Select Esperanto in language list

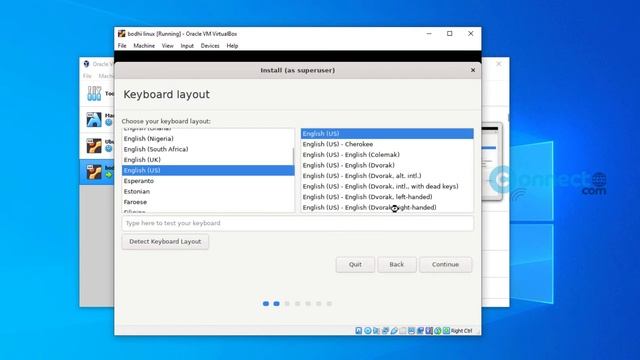(208, 181)
